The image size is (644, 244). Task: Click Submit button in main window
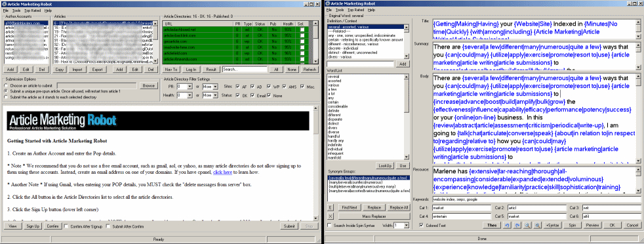289,226
